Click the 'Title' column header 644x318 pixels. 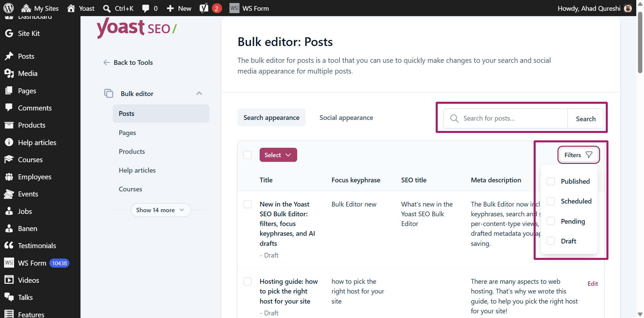pos(266,180)
